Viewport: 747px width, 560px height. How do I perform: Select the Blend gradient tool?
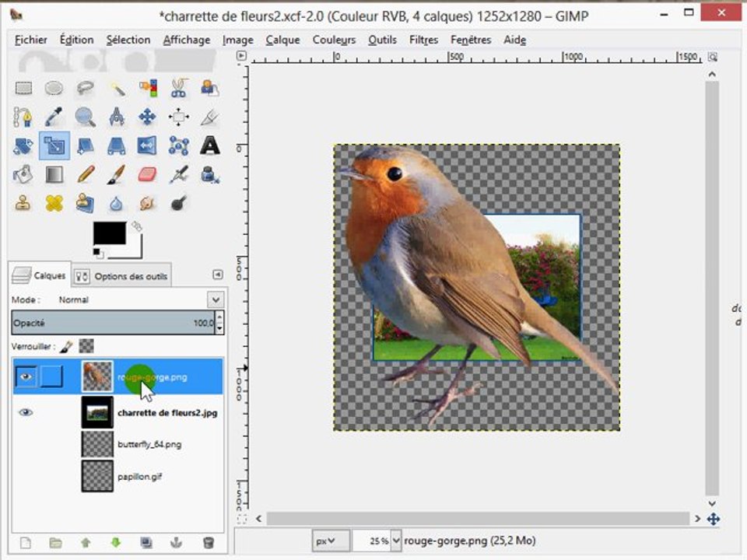(54, 175)
